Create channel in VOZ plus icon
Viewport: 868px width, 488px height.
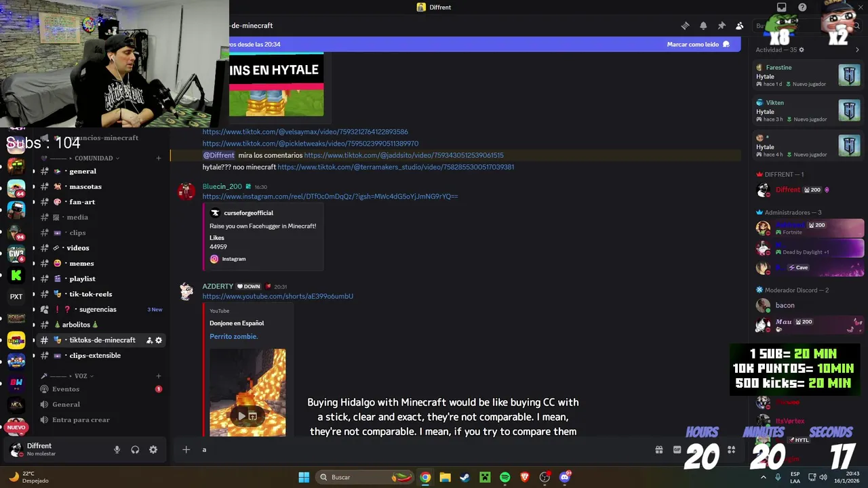click(x=159, y=375)
